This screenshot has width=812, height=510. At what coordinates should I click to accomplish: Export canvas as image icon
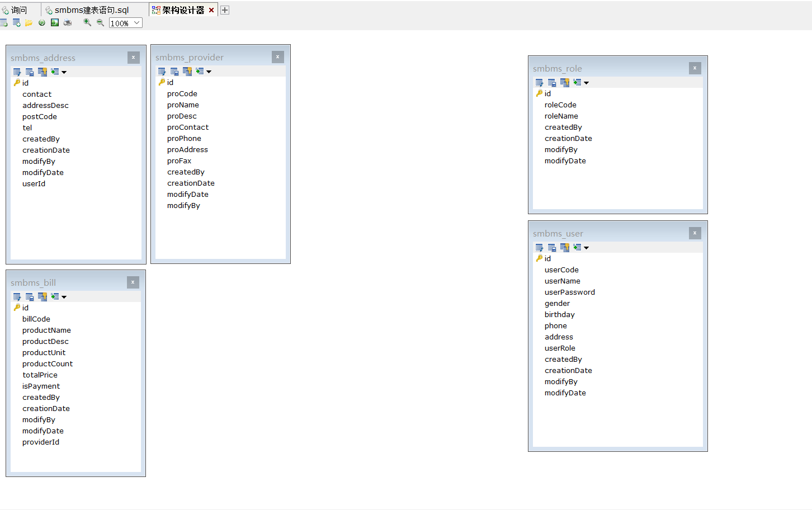click(54, 23)
